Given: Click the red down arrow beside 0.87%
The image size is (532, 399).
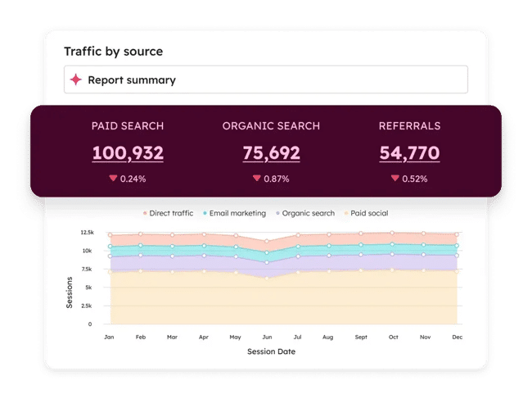Looking at the screenshot, I should pos(256,178).
